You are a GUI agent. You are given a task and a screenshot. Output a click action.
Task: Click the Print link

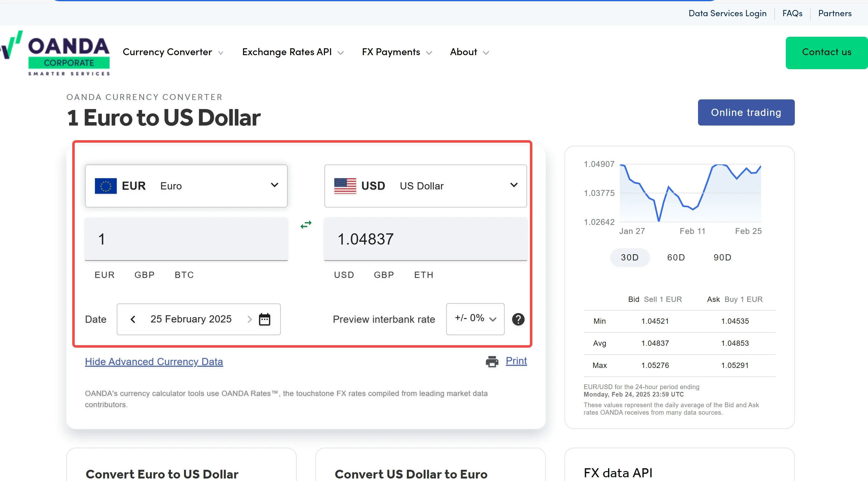tap(516, 361)
